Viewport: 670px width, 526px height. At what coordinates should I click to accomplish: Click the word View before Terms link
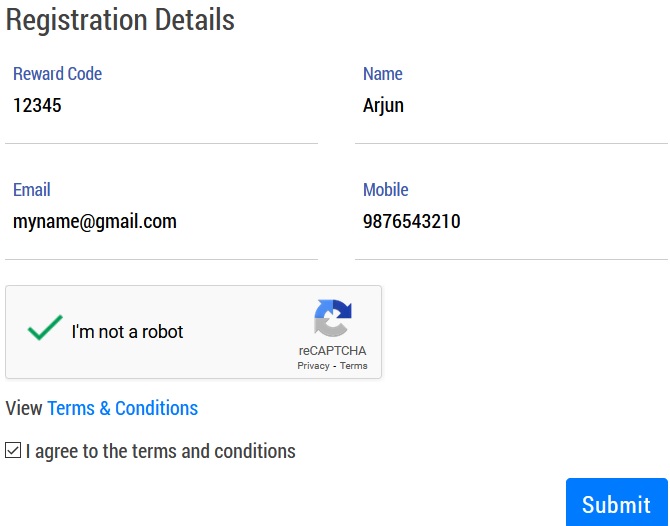24,408
